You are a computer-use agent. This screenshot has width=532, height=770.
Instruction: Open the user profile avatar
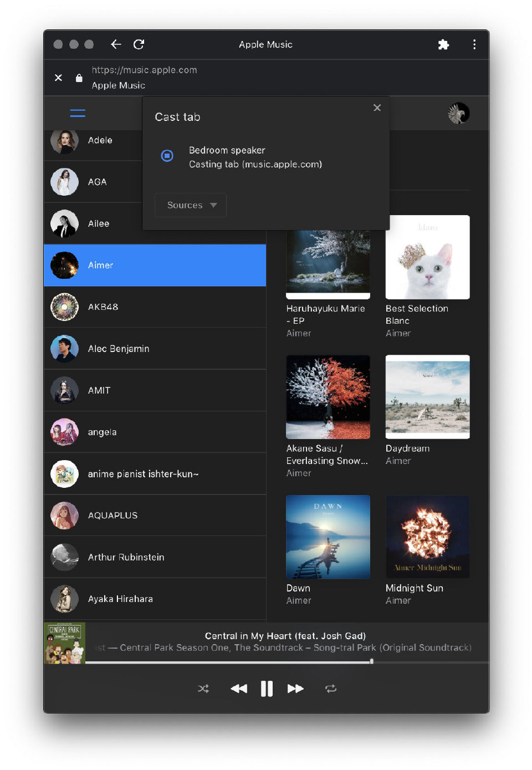[458, 114]
